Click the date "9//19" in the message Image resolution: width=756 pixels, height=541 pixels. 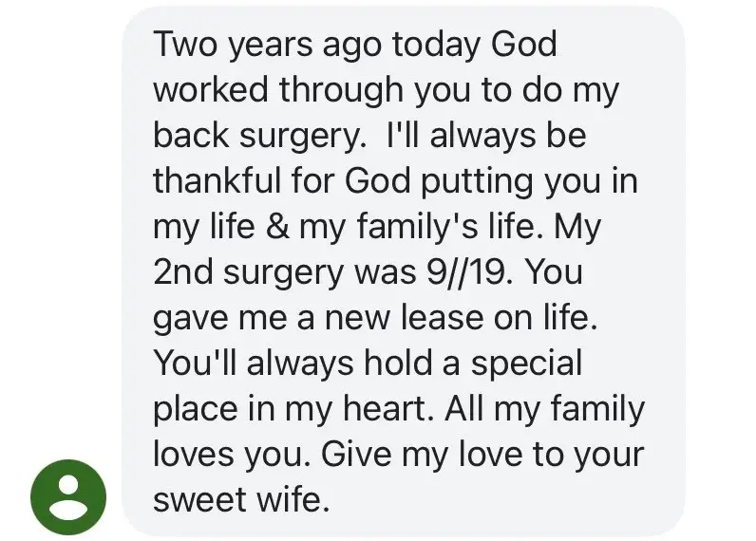tap(465, 273)
